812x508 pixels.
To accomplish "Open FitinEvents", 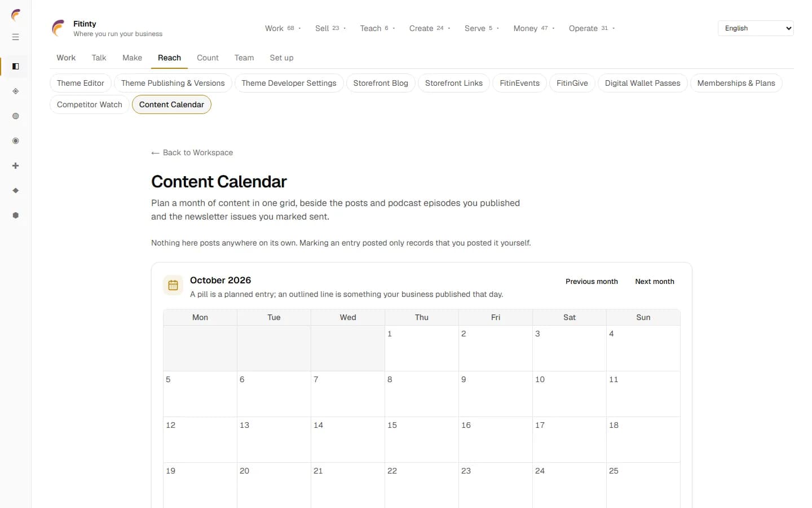I will click(519, 83).
